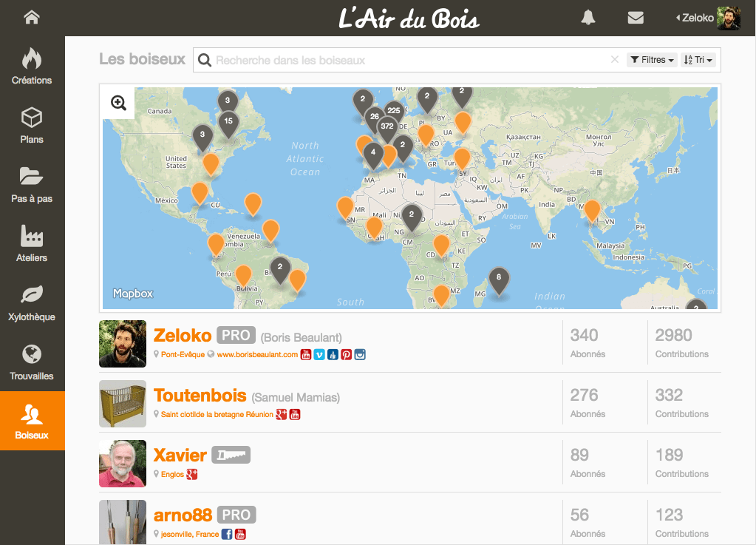Open the Trouvailles section
756x545 pixels.
coord(32,362)
